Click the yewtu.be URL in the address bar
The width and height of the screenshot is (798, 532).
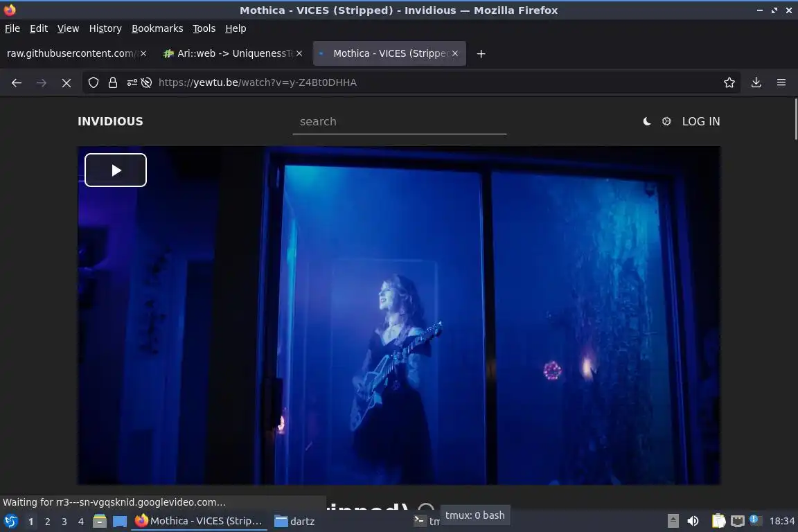[x=258, y=82]
